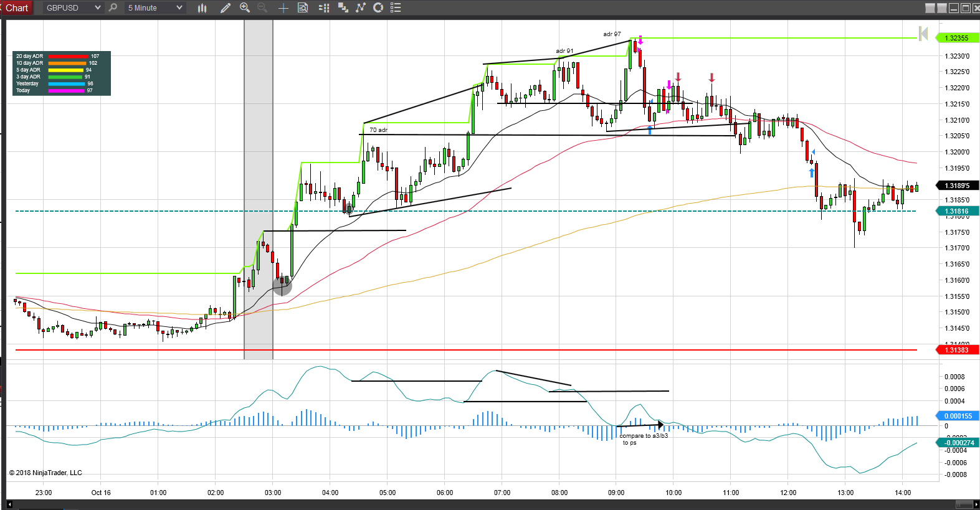This screenshot has height=510, width=980.
Task: Click the 'compare to a3/b3' note
Action: (644, 436)
